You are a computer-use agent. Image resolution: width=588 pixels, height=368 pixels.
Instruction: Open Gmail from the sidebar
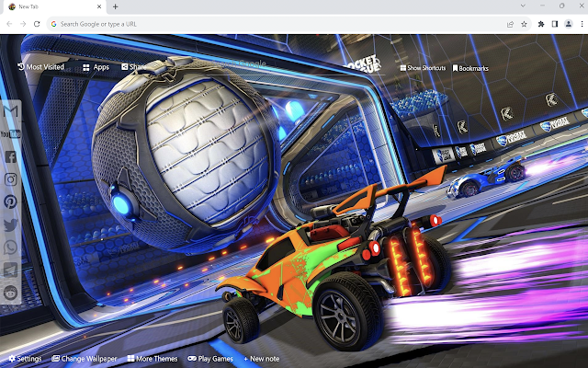(10, 111)
